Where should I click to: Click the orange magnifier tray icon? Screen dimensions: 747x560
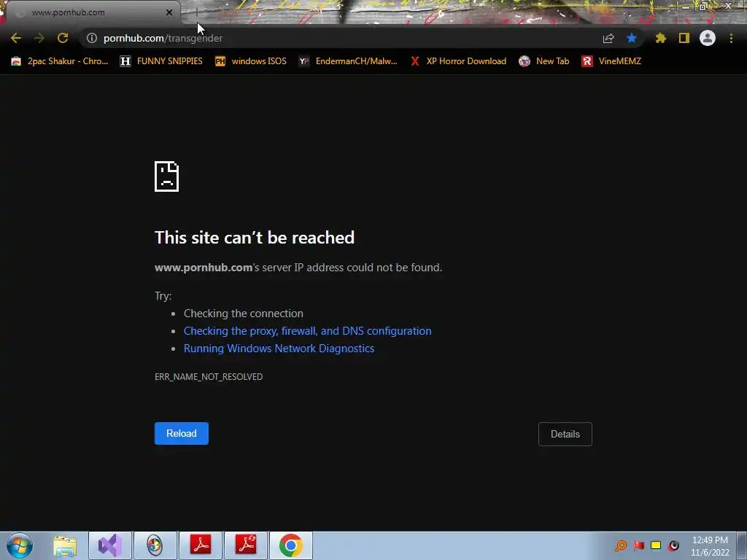click(x=621, y=545)
